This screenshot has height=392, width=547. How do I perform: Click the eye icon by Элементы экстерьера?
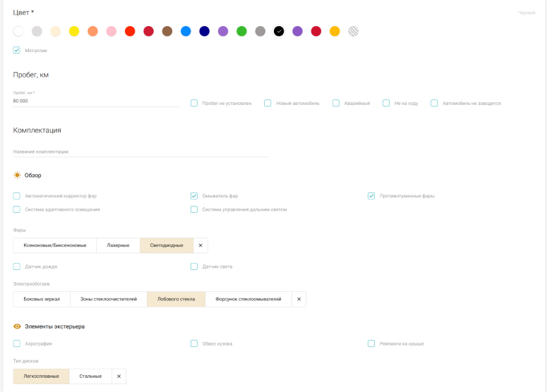pyautogui.click(x=17, y=326)
